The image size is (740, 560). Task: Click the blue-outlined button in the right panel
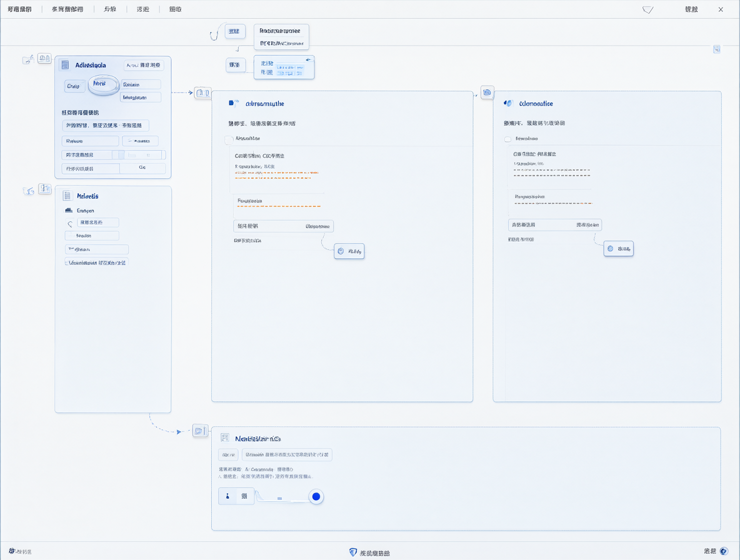tap(618, 249)
